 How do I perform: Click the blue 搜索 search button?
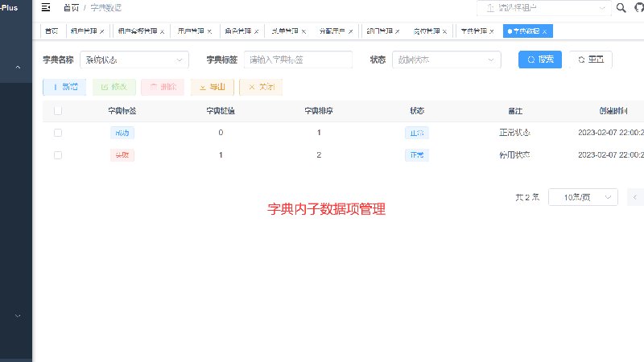point(539,60)
